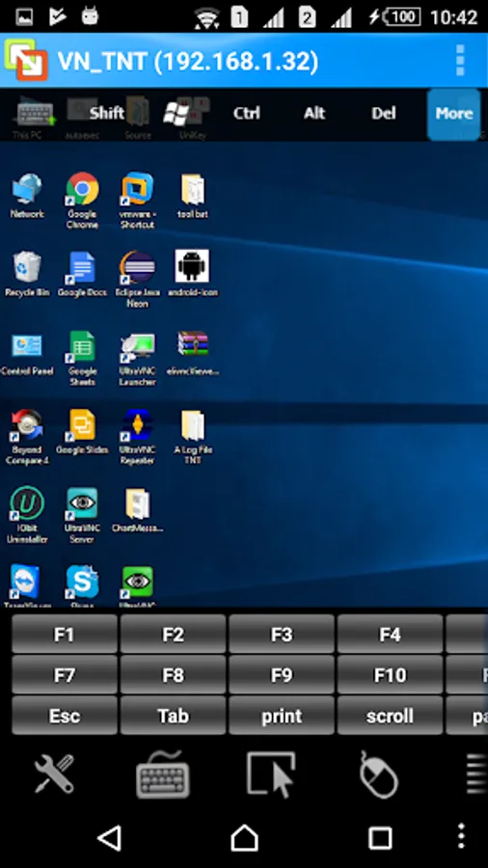
Task: Launch the IObit Uninstaller shortcut
Action: (x=27, y=515)
